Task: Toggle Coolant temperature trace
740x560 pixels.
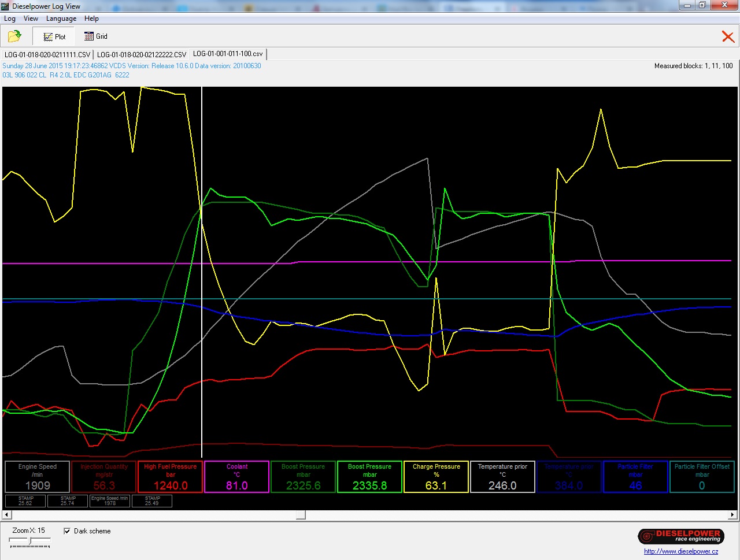Action: (236, 477)
